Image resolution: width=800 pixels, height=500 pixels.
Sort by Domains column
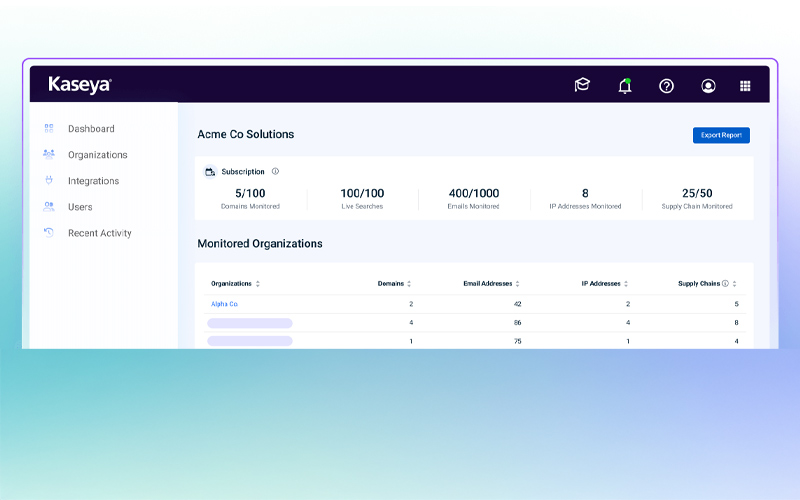(x=409, y=284)
